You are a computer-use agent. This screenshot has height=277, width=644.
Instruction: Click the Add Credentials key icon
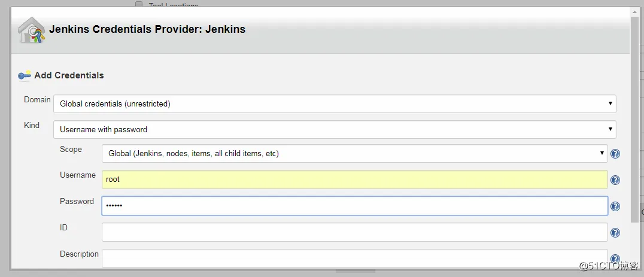point(24,75)
